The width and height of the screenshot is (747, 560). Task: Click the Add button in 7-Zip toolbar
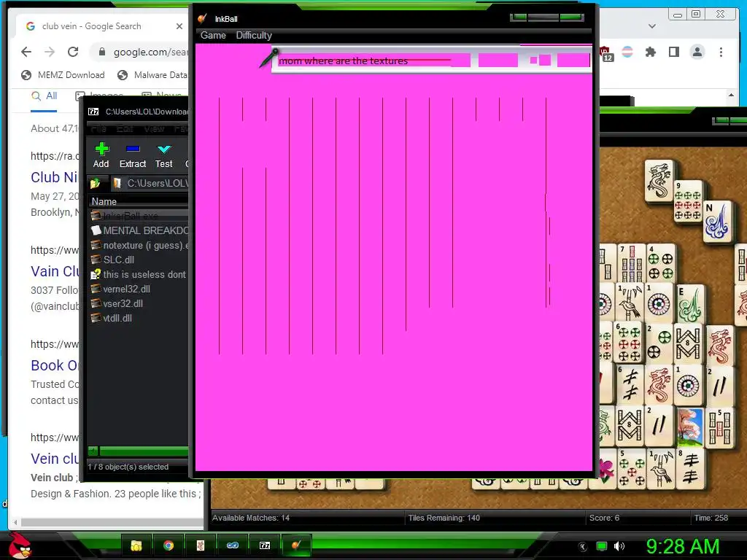[101, 155]
